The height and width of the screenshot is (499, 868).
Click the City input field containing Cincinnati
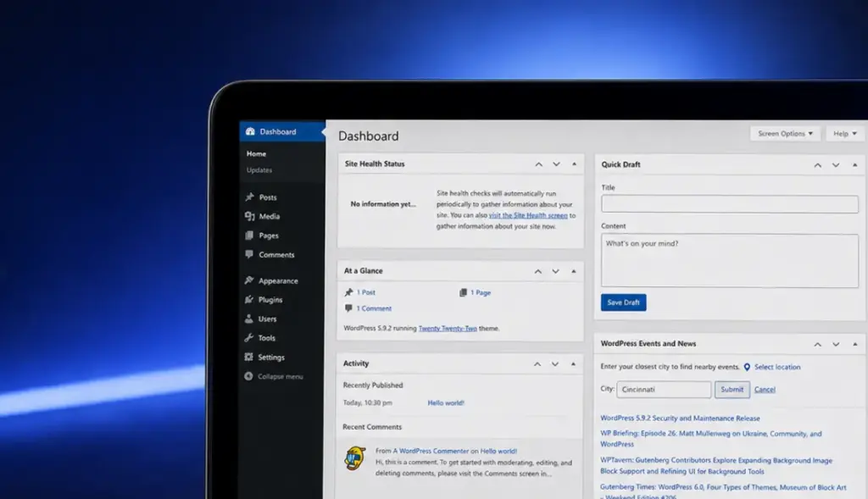click(x=665, y=390)
